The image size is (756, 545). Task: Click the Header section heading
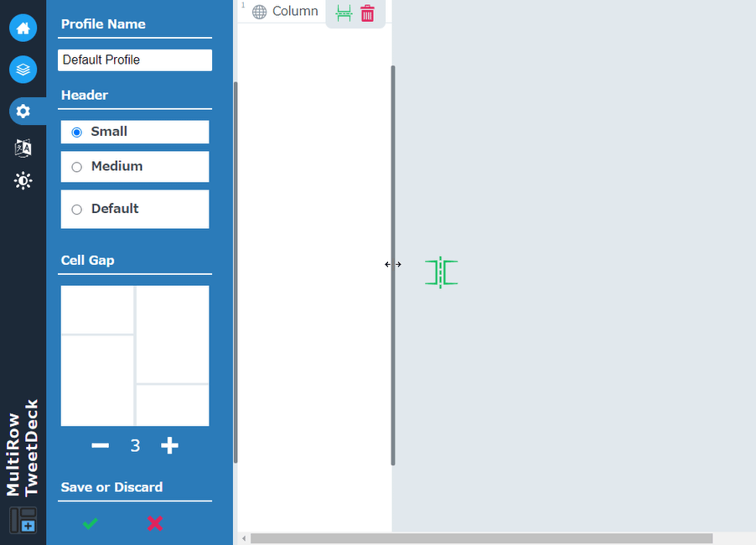85,95
